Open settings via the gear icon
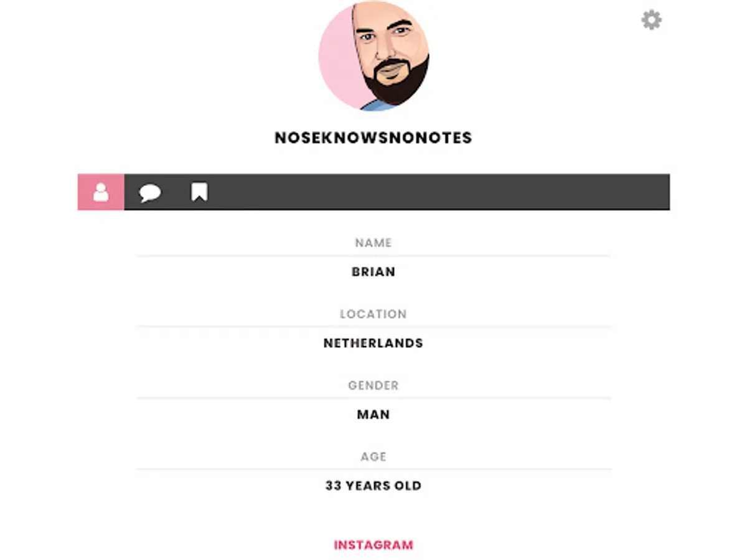The height and width of the screenshot is (560, 747). pos(652,20)
